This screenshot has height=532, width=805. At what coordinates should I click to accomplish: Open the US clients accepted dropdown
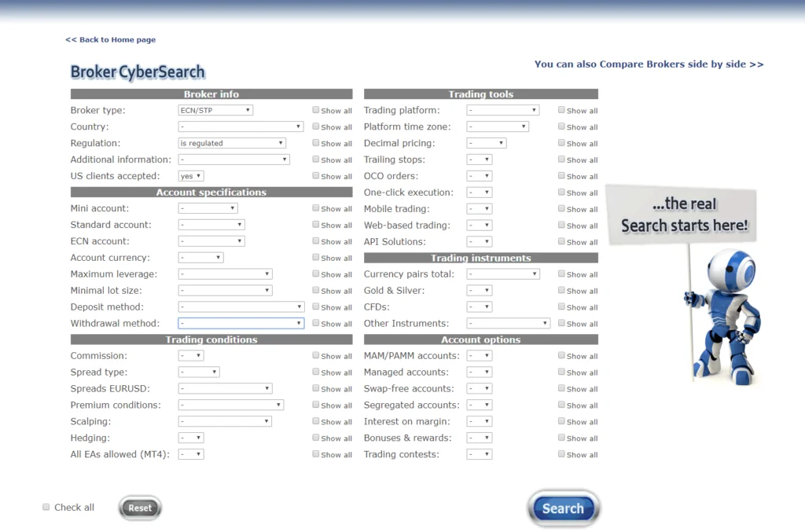pos(191,176)
